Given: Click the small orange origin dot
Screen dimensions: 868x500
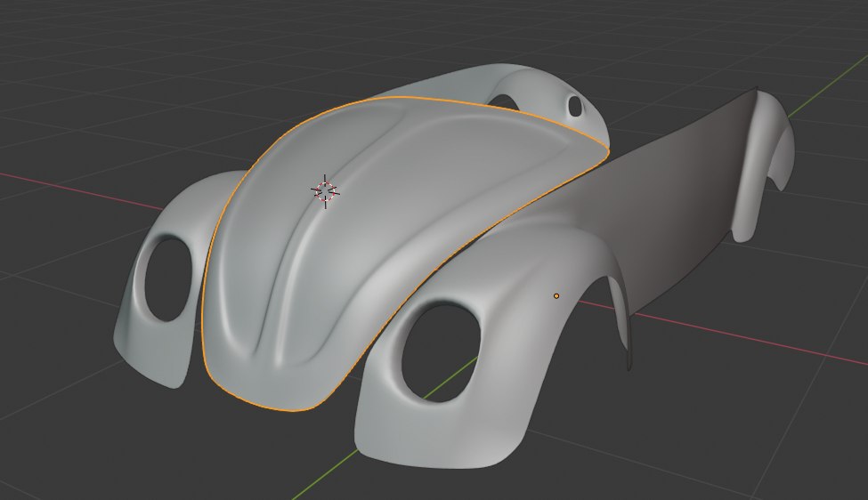Looking at the screenshot, I should pyautogui.click(x=556, y=295).
